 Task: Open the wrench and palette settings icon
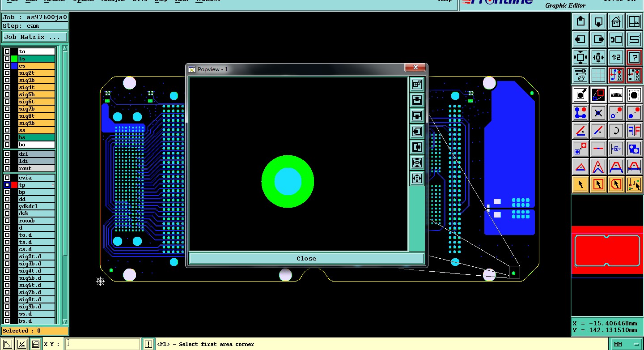tap(580, 75)
